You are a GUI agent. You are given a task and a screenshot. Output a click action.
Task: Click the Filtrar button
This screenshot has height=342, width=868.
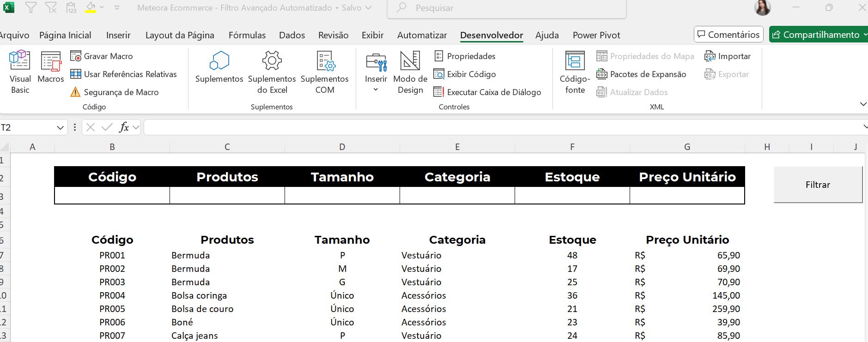[818, 185]
